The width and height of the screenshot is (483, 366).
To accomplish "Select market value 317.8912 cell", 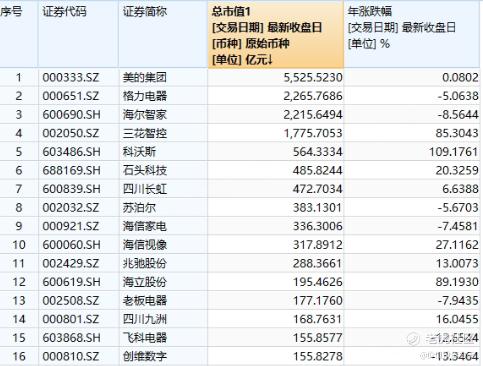I will click(276, 245).
